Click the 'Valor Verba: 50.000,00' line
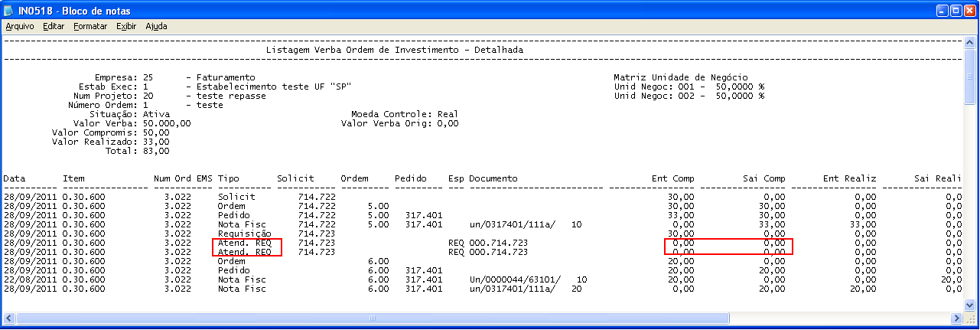 click(x=132, y=123)
